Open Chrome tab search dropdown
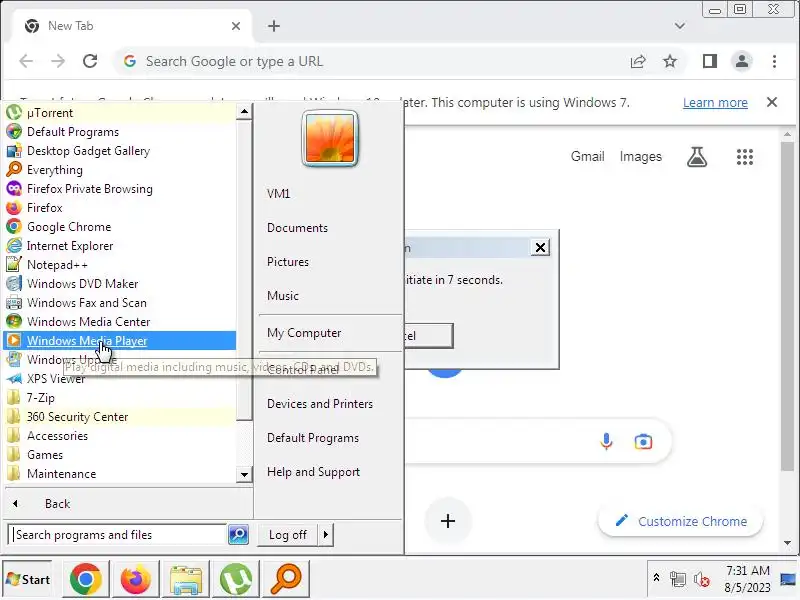The image size is (800, 600). pos(680,26)
